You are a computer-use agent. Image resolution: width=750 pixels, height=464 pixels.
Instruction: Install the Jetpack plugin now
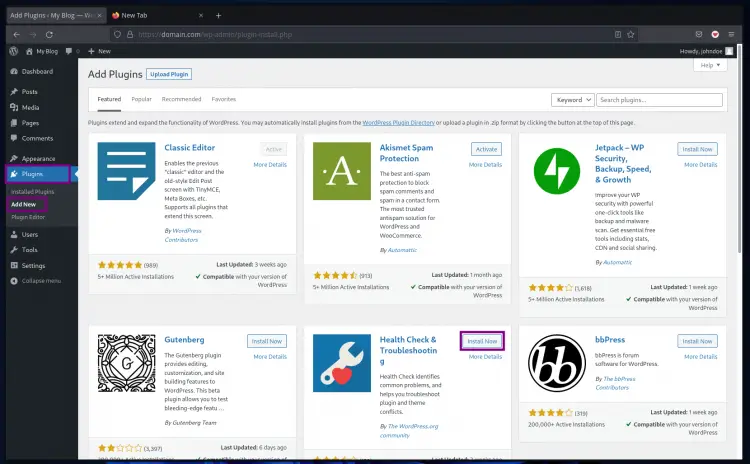(x=697, y=149)
